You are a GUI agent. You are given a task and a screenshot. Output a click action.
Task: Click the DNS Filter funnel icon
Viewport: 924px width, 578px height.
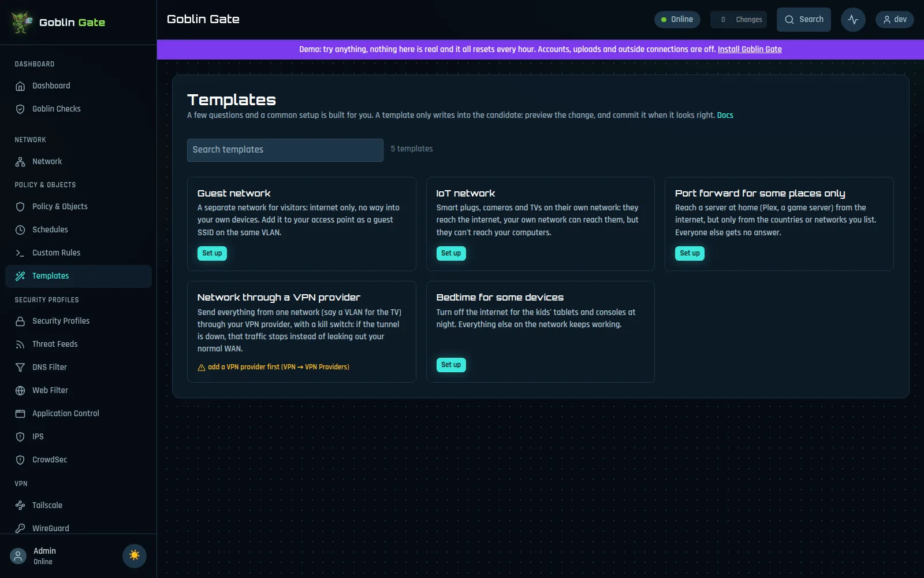(20, 368)
